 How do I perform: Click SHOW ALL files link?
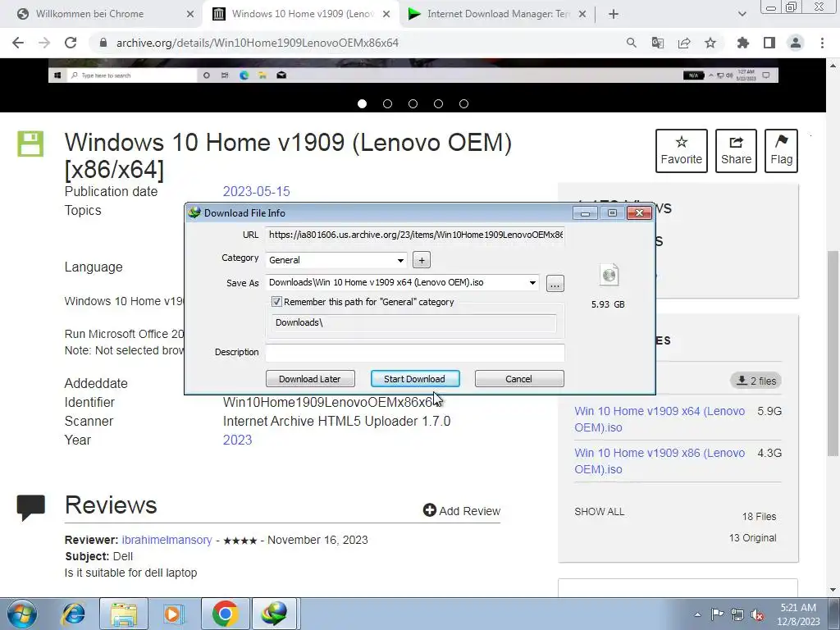tap(599, 512)
